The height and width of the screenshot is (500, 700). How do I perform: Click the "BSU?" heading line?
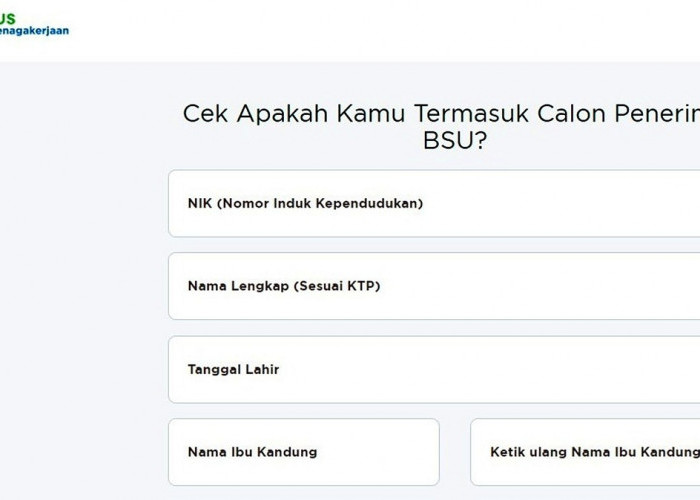(x=454, y=141)
